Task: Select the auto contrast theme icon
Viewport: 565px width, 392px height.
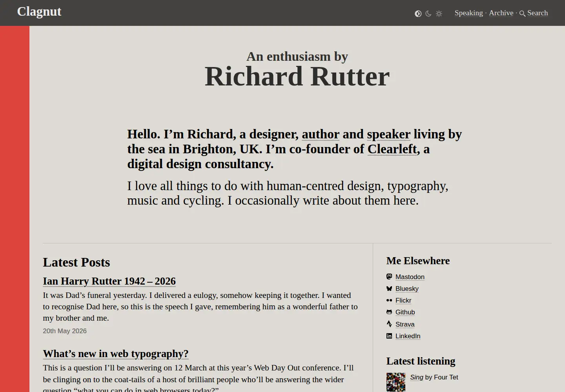Action: pos(418,14)
